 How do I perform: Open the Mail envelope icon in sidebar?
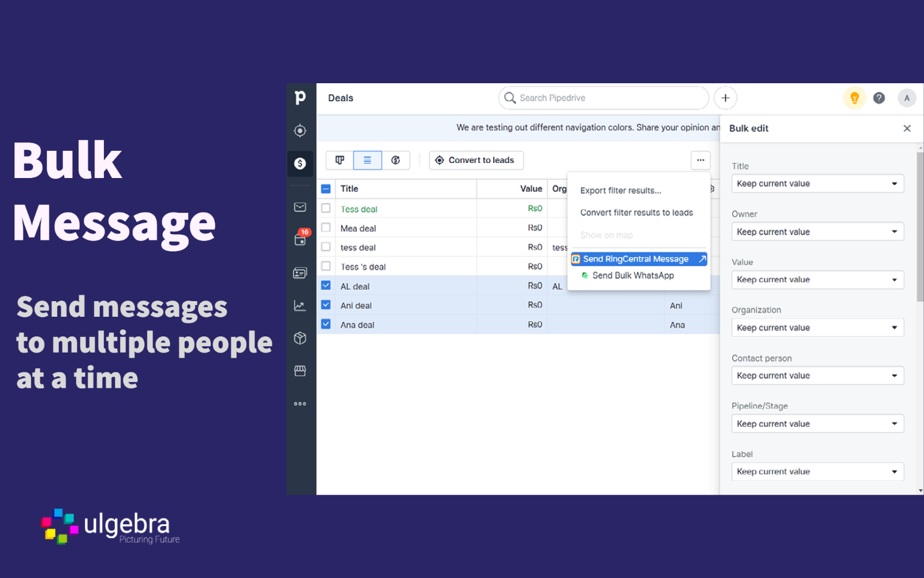[300, 207]
